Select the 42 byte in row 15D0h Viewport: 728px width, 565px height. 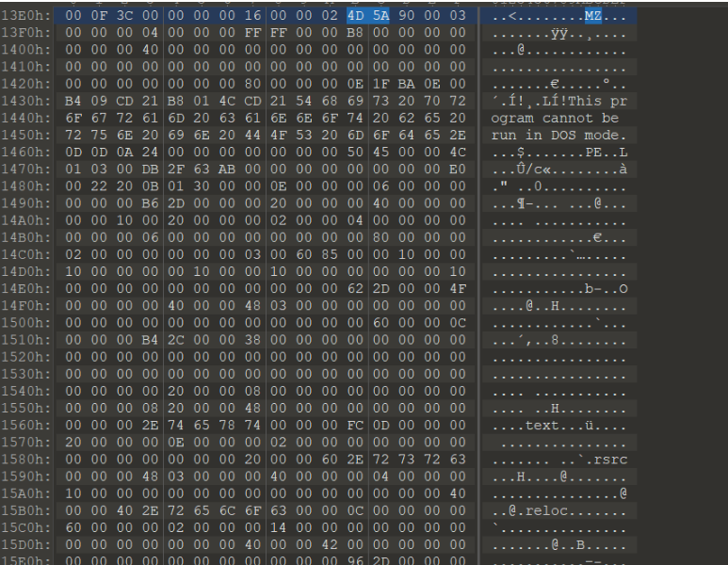click(x=330, y=544)
